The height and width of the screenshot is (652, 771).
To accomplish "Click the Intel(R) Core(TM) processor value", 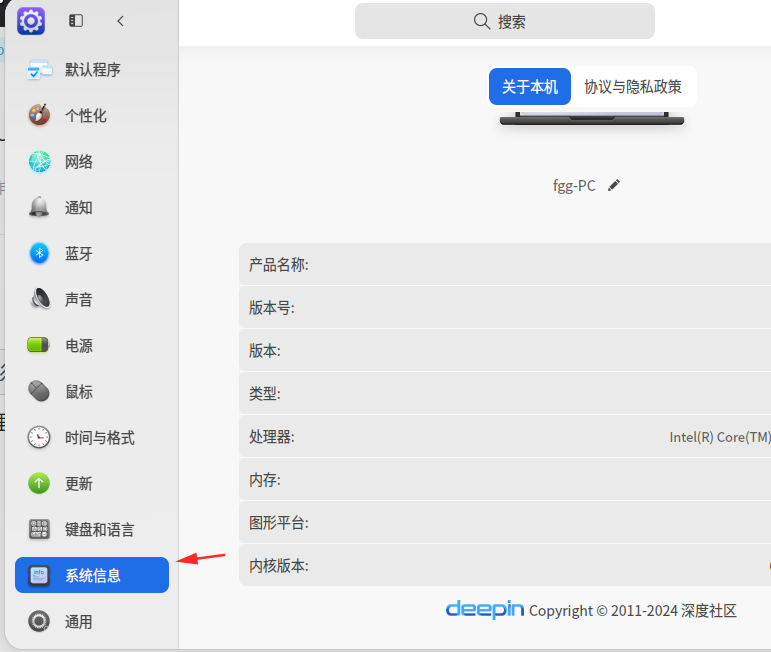I will [720, 437].
